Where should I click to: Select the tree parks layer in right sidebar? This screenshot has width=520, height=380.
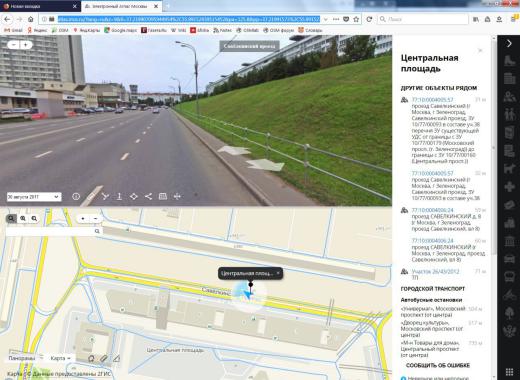tap(509, 312)
